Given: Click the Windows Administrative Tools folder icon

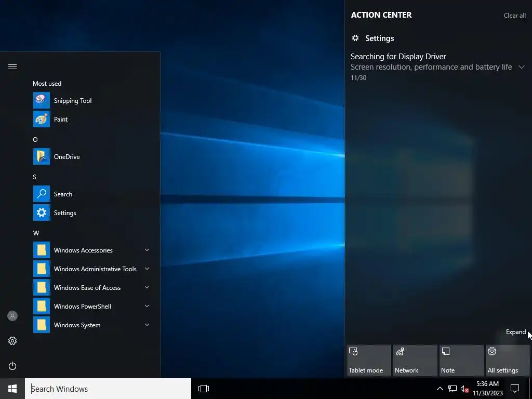Looking at the screenshot, I should [42, 269].
